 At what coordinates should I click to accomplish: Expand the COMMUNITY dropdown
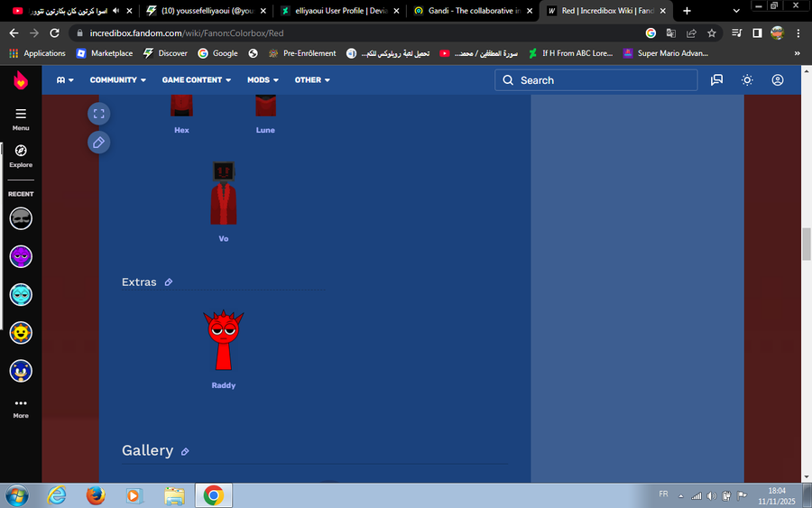tap(118, 80)
